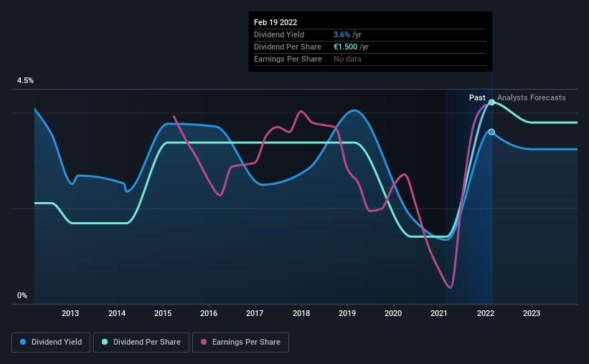The image size is (589, 364).
Task: Select the 2022 x-axis label
Action: coord(485,313)
